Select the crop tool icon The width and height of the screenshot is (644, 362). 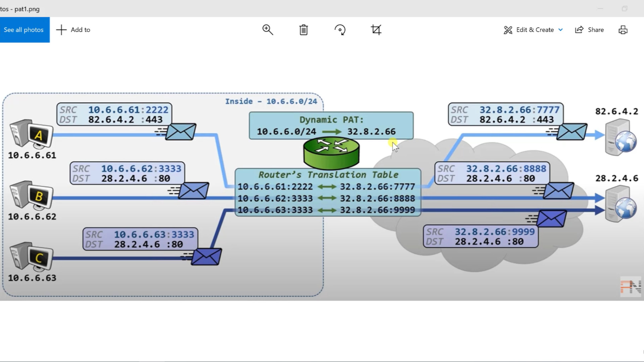pos(376,30)
